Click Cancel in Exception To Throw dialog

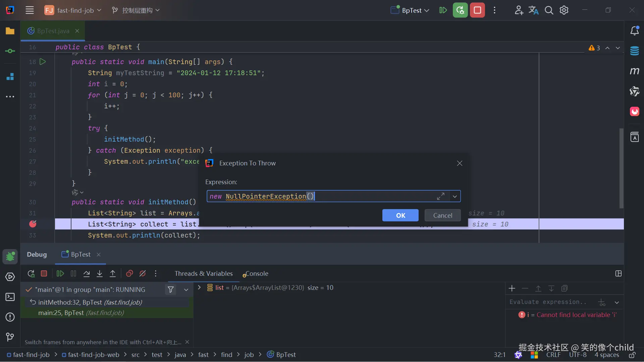442,215
